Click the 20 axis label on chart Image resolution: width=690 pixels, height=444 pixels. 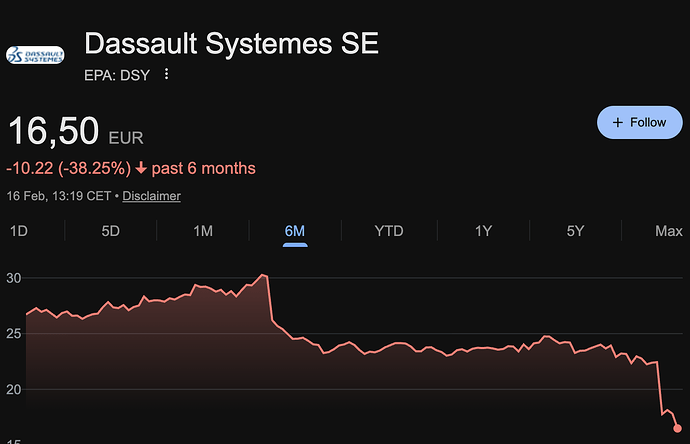14,389
